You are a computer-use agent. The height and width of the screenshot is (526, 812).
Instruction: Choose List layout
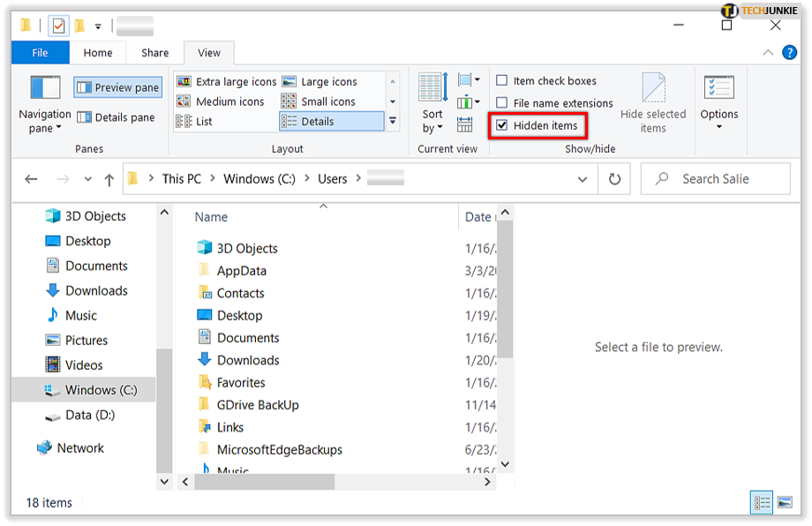pyautogui.click(x=194, y=121)
